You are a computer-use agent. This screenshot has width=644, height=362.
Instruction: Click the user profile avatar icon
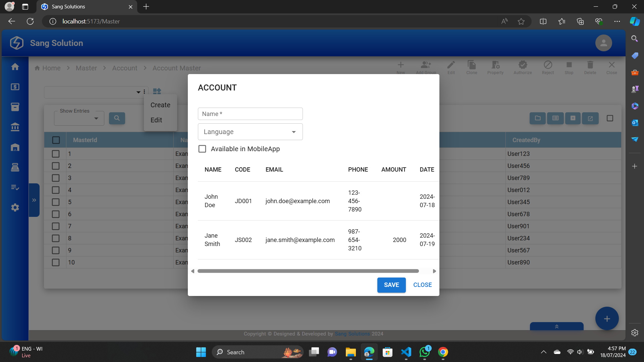(603, 43)
